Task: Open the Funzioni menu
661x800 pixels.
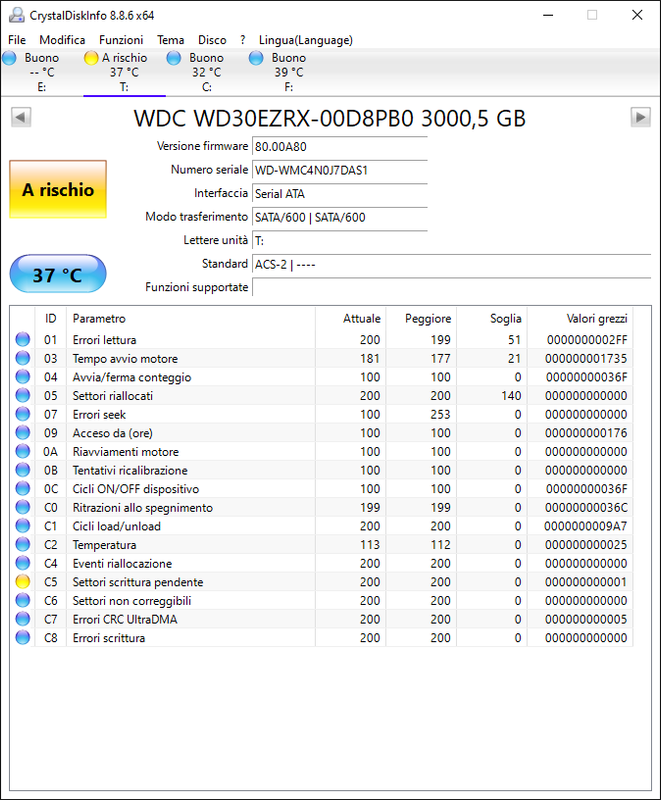Action: [121, 40]
